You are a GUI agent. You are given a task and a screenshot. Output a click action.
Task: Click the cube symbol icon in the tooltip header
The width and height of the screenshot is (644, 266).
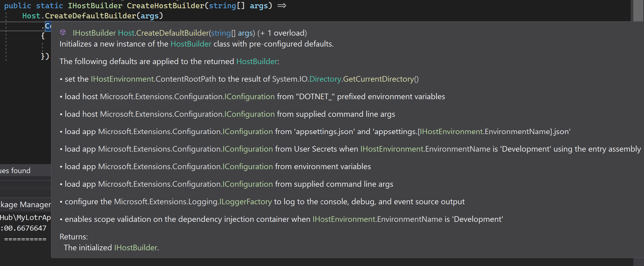[x=63, y=32]
